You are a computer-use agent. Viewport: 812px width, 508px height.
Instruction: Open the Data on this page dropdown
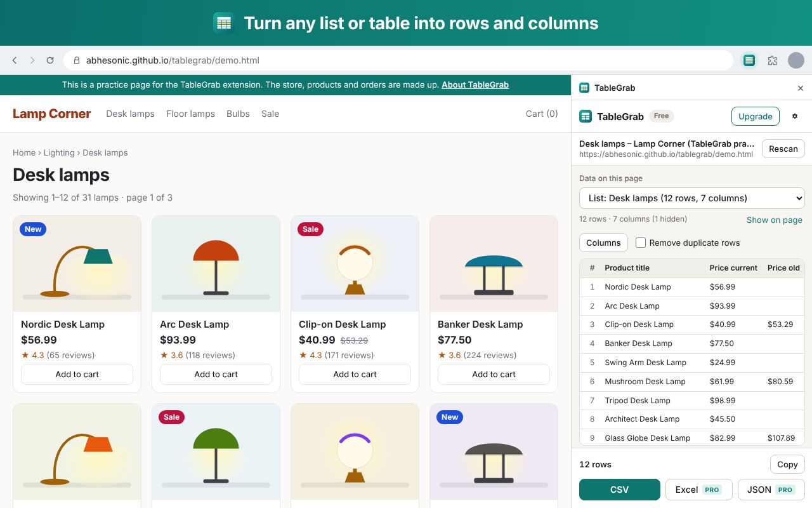click(691, 198)
